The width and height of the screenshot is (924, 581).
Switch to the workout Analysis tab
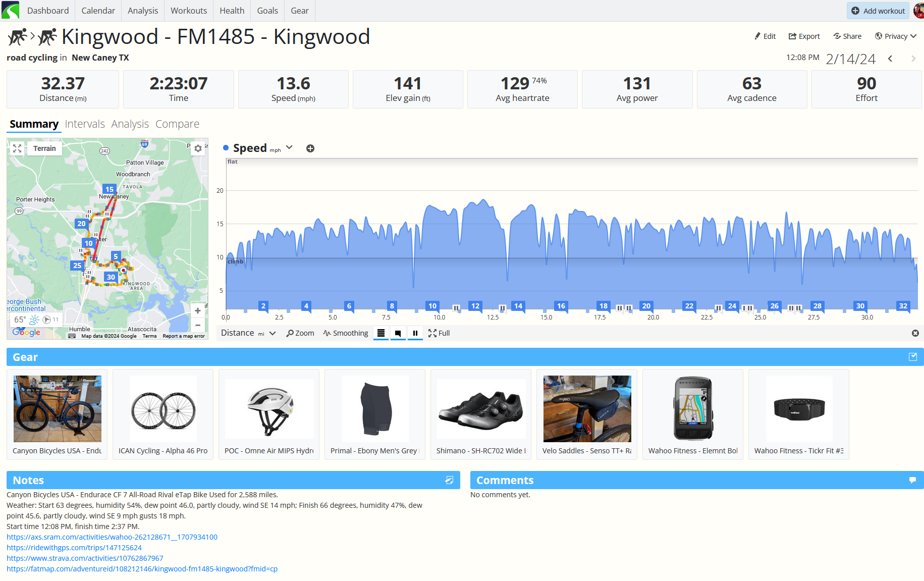tap(130, 124)
